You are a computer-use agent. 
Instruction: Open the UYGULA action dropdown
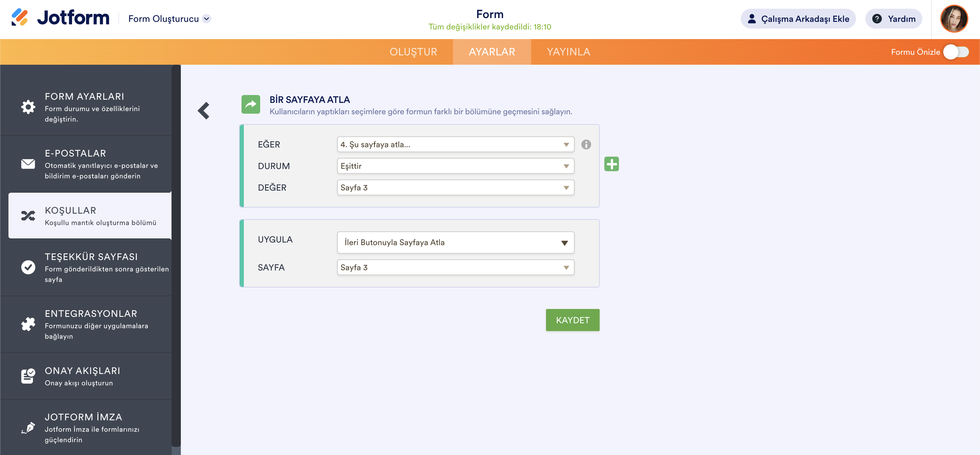tap(455, 243)
